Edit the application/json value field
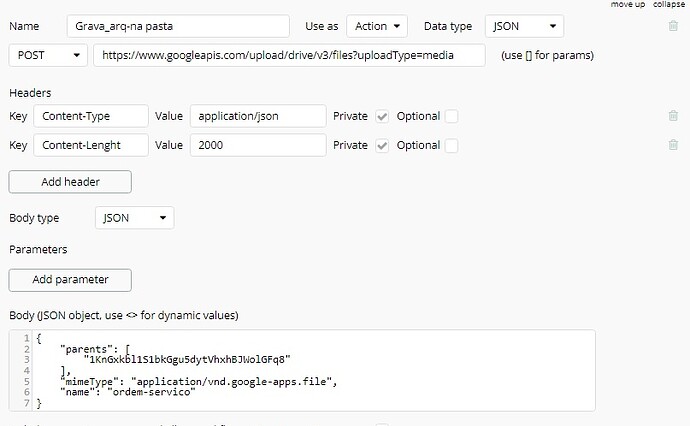 [258, 116]
